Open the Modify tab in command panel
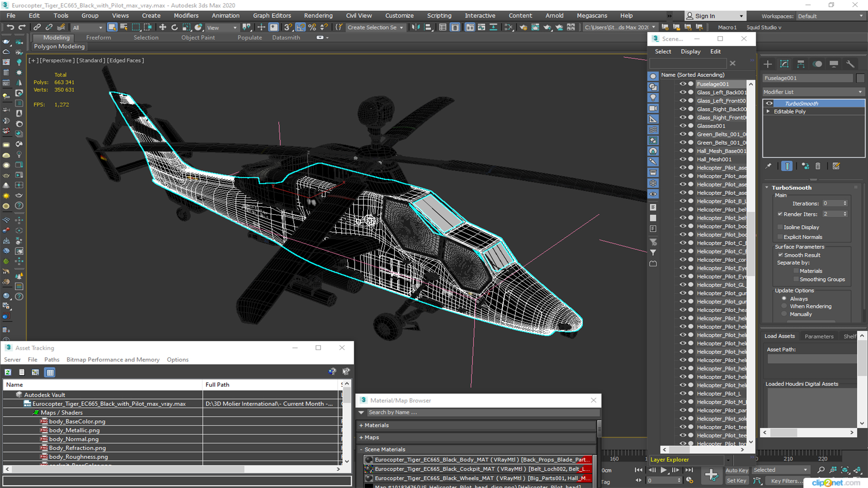868x488 pixels. [x=784, y=64]
